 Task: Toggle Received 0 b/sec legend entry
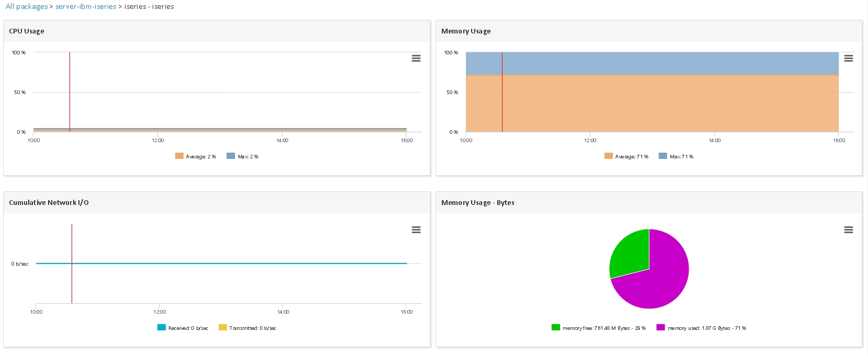[183, 328]
